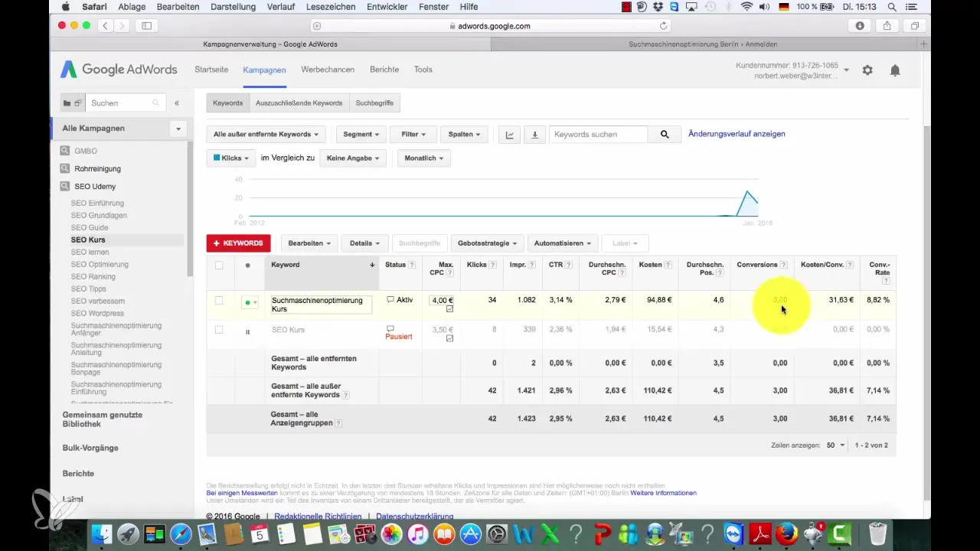Click the sidebar Suchen search field
Image resolution: width=980 pixels, height=551 pixels.
tap(125, 103)
